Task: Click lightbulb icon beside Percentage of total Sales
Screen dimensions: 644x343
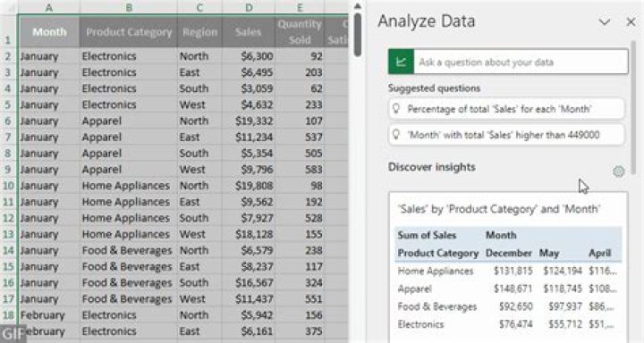Action: pos(396,109)
